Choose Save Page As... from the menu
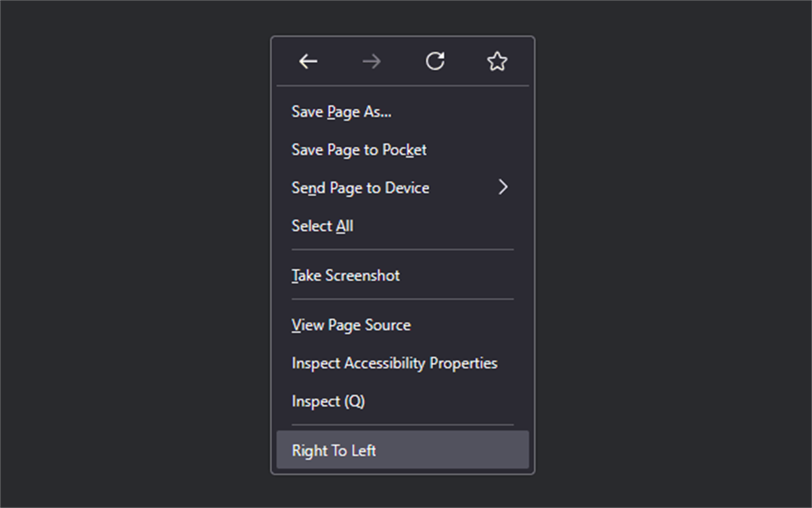The image size is (812, 508). point(403,112)
